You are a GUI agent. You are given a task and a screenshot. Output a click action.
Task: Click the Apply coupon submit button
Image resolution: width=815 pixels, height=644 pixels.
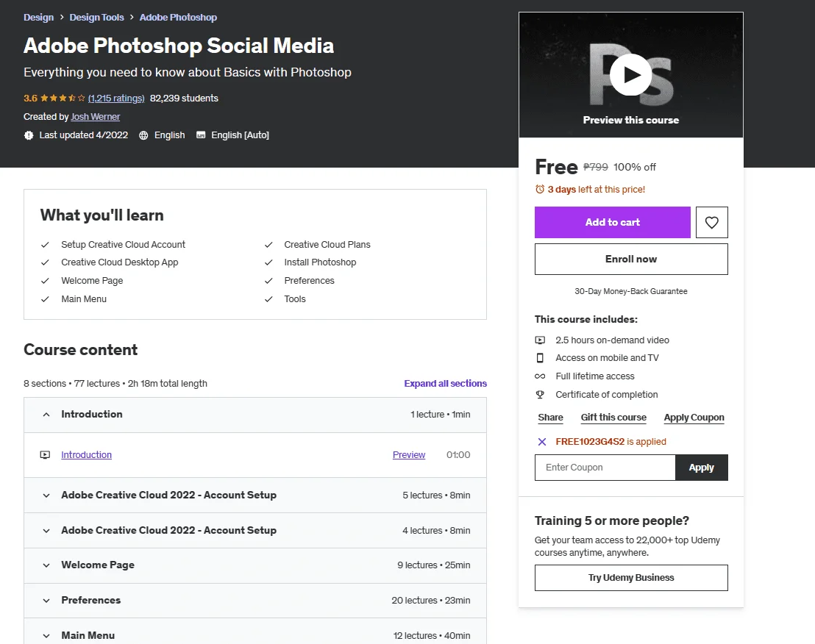click(702, 468)
